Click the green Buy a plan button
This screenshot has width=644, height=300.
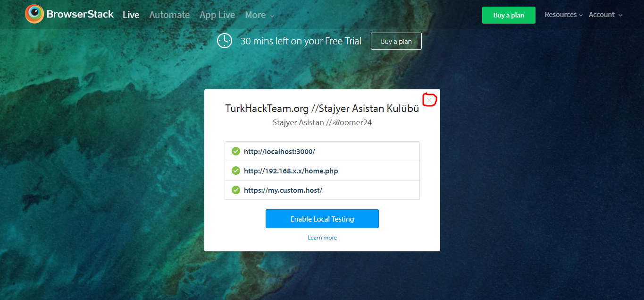(x=509, y=15)
